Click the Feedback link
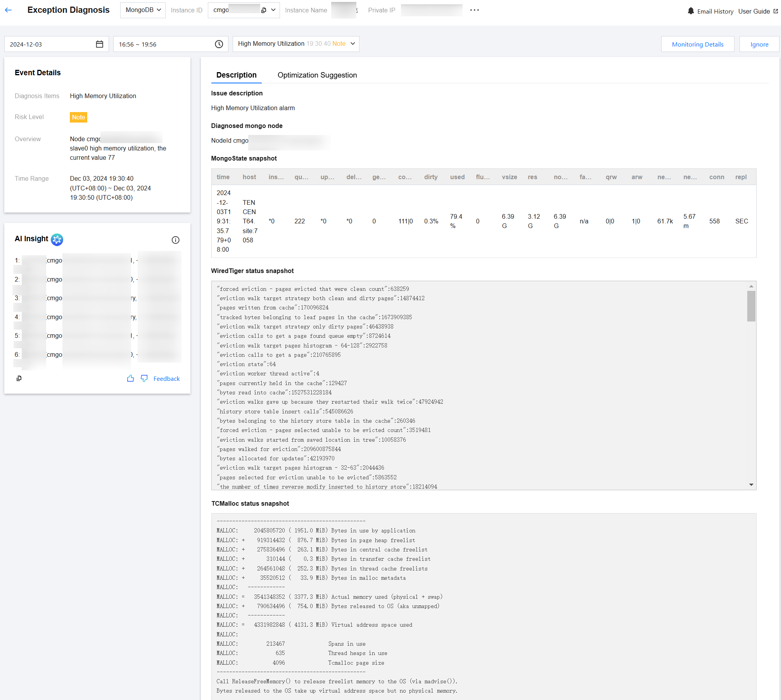Viewport: 781px width, 700px height. [x=166, y=379]
